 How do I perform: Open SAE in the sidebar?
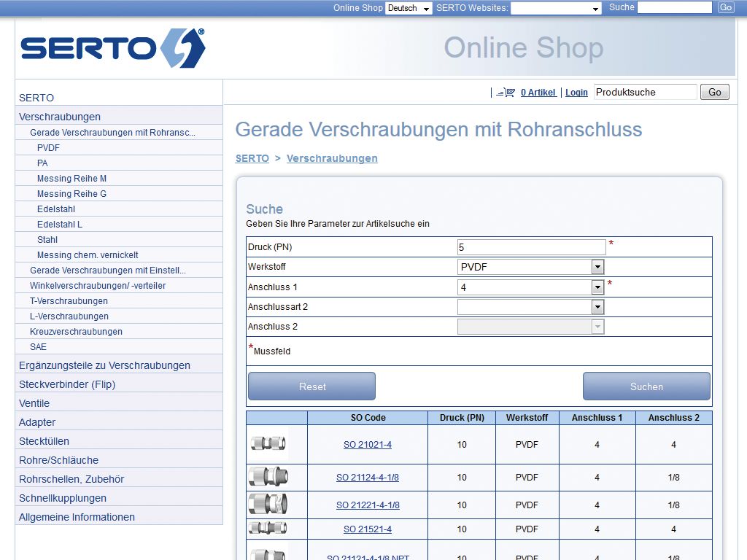[119, 346]
